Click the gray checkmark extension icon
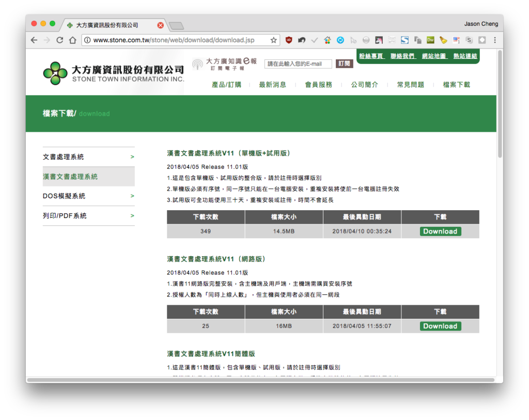The image size is (529, 420). click(x=315, y=40)
